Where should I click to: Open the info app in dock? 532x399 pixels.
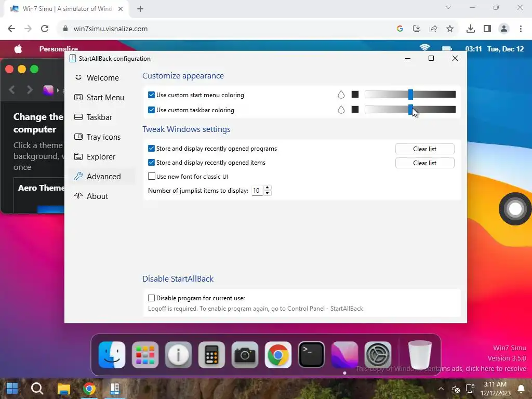pyautogui.click(x=179, y=355)
